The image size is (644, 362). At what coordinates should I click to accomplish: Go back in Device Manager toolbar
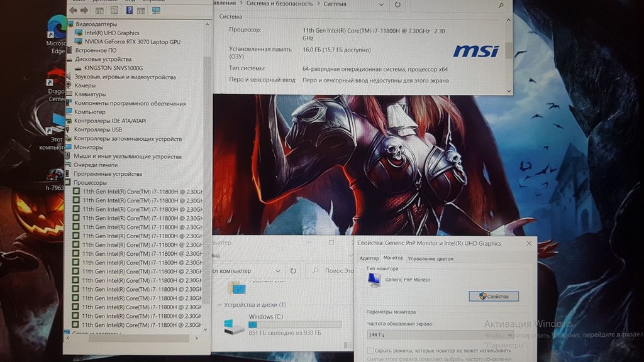click(74, 10)
